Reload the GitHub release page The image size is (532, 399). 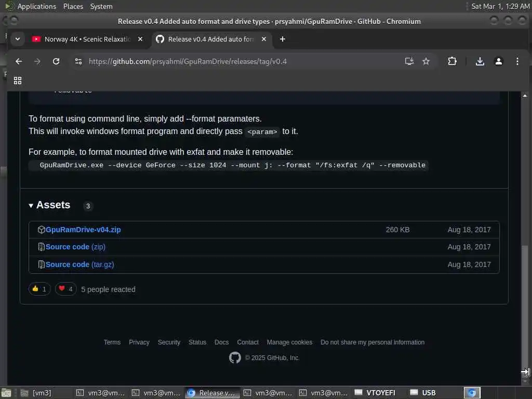(56, 61)
